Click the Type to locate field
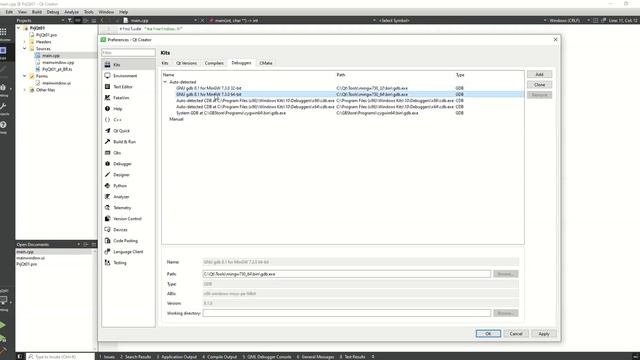 60,357
